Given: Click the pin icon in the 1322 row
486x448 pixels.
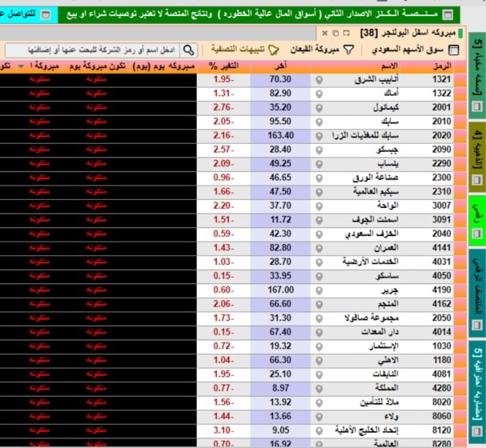Looking at the screenshot, I should 319,94.
